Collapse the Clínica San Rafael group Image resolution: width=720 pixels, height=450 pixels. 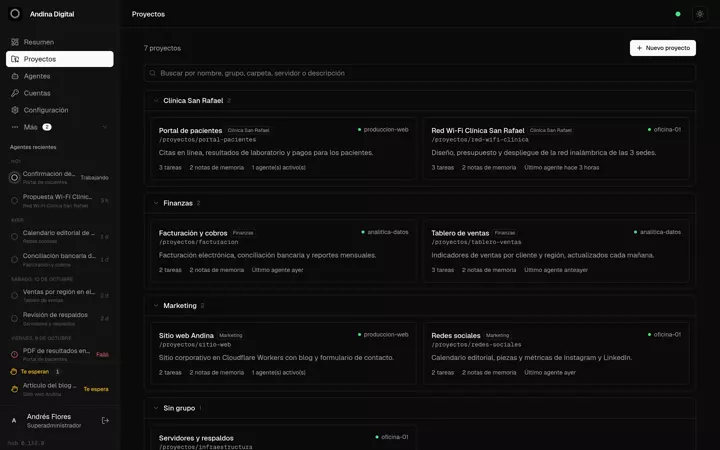(156, 101)
